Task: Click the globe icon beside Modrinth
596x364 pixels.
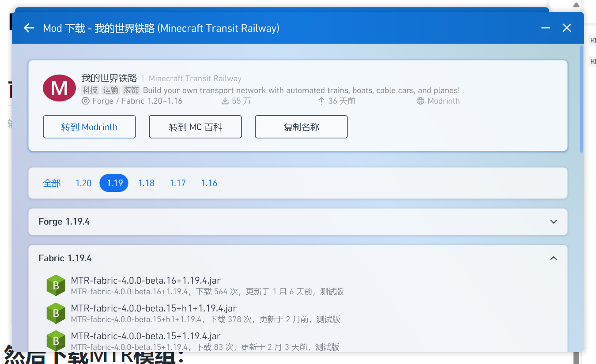Action: (420, 101)
